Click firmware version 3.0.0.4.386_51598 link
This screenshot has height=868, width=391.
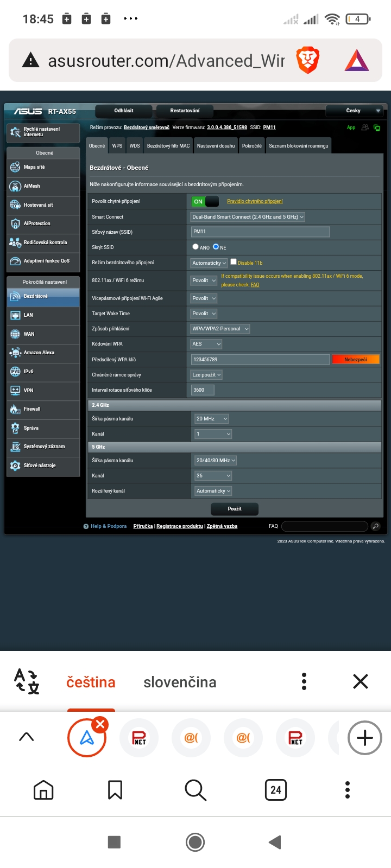(x=227, y=127)
